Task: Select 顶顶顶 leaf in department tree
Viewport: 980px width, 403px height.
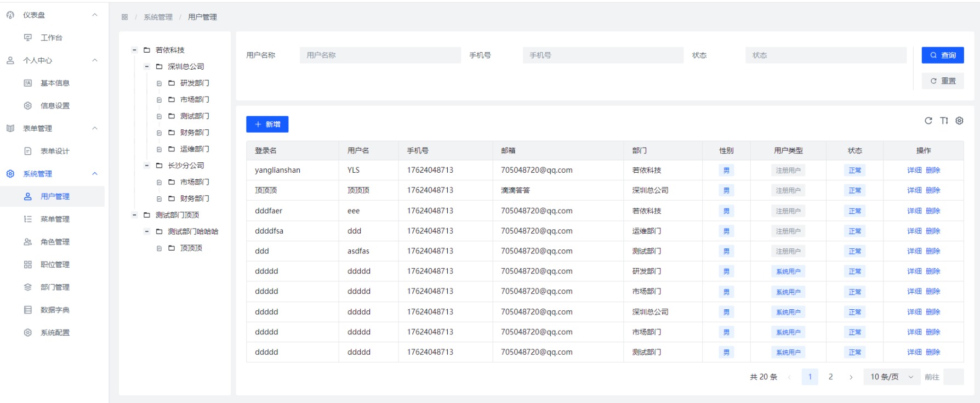Action: [x=191, y=248]
